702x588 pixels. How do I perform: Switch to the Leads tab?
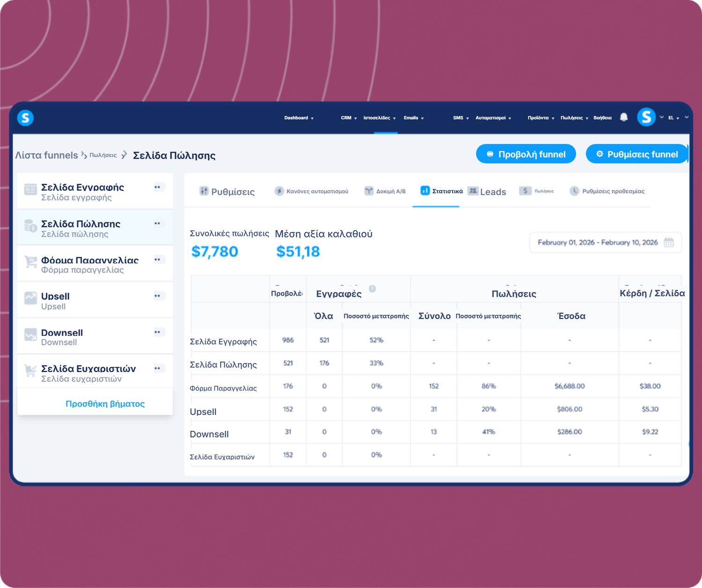coord(487,191)
